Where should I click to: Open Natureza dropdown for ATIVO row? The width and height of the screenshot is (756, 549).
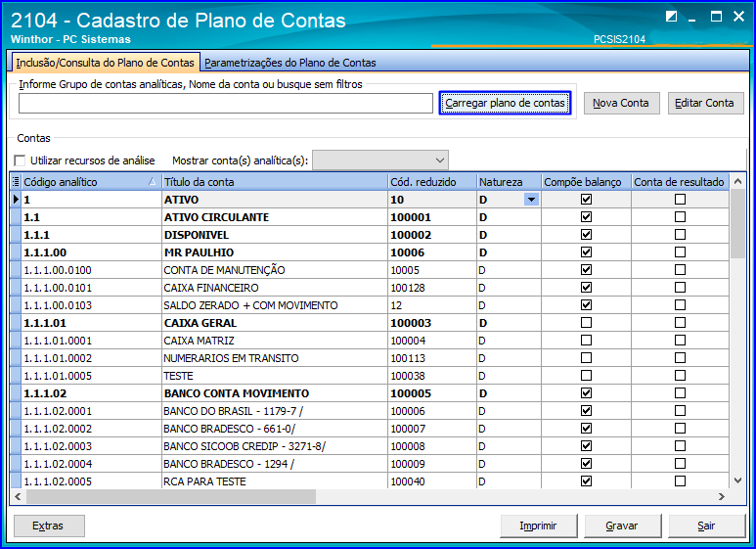531,200
